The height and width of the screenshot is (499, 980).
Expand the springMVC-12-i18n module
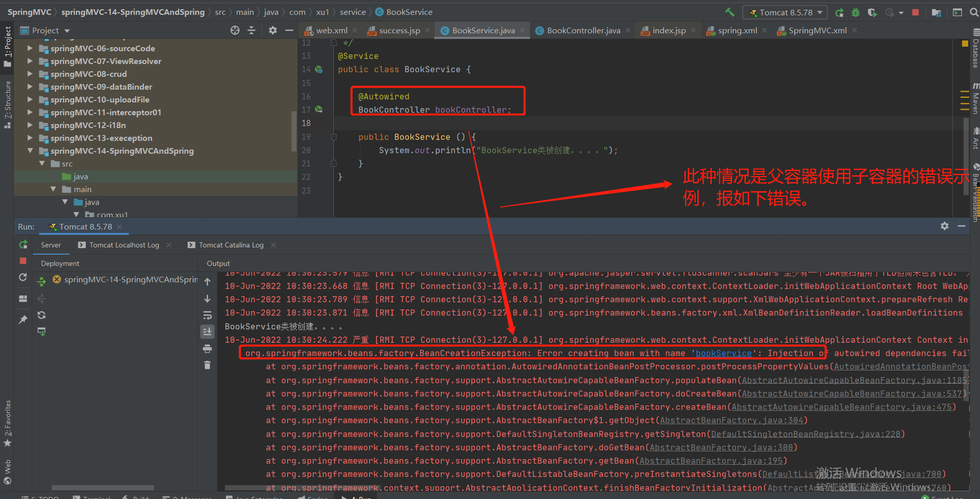click(x=30, y=125)
